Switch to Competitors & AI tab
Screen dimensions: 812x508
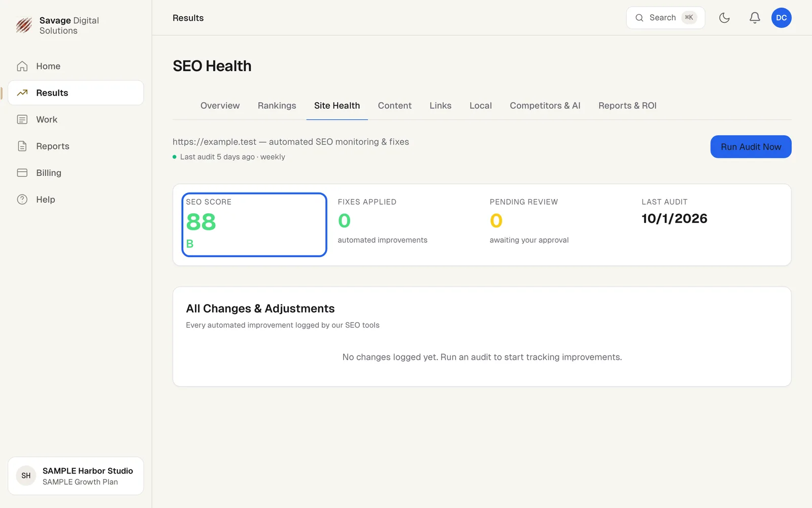[545, 106]
